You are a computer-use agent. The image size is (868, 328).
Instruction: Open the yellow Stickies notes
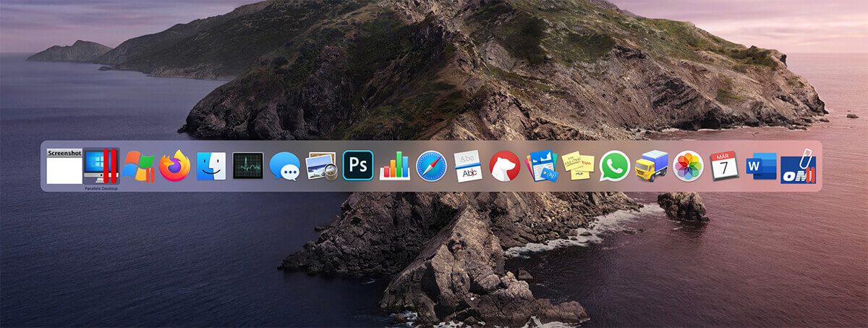[578, 166]
